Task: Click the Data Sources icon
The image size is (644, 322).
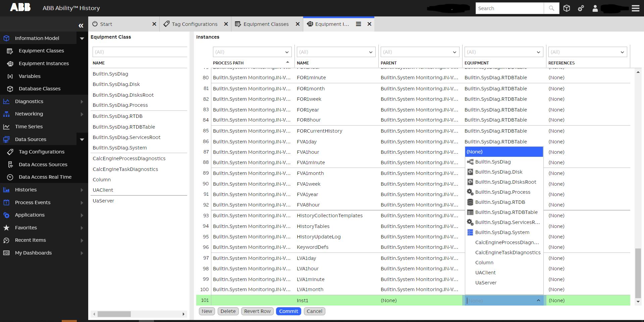Action: (x=6, y=139)
